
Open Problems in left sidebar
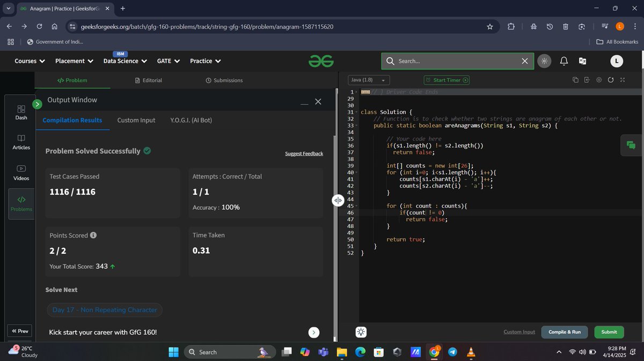point(21,204)
